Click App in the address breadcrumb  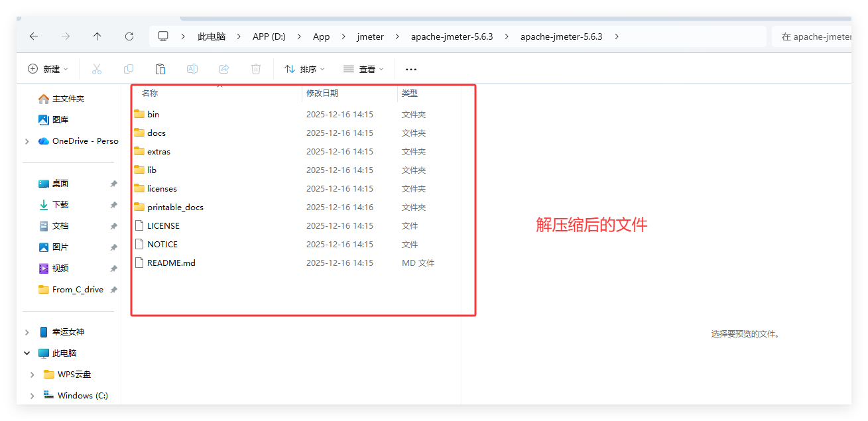pyautogui.click(x=322, y=36)
